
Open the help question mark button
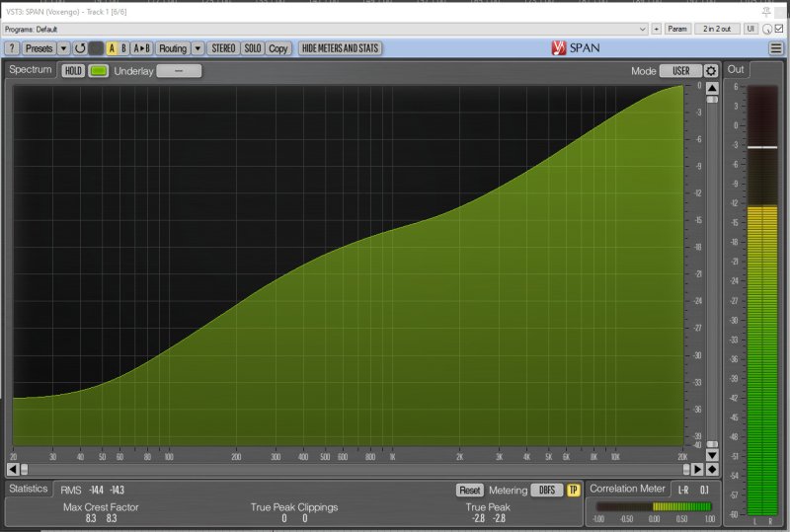12,48
